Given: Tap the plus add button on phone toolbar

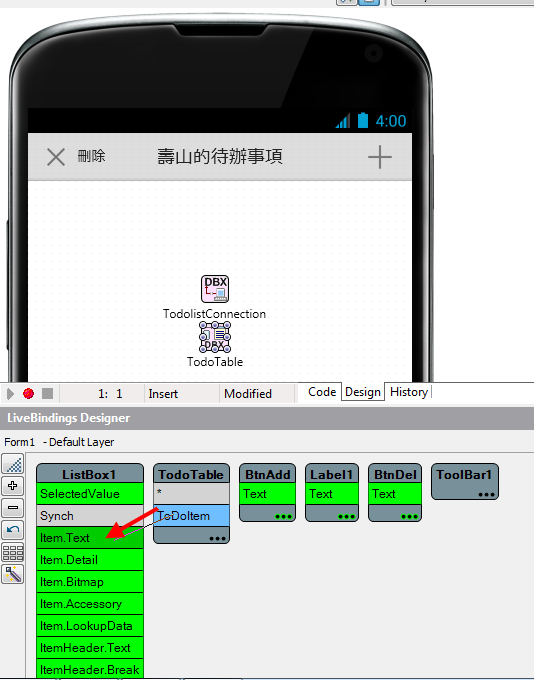Looking at the screenshot, I should tap(380, 157).
